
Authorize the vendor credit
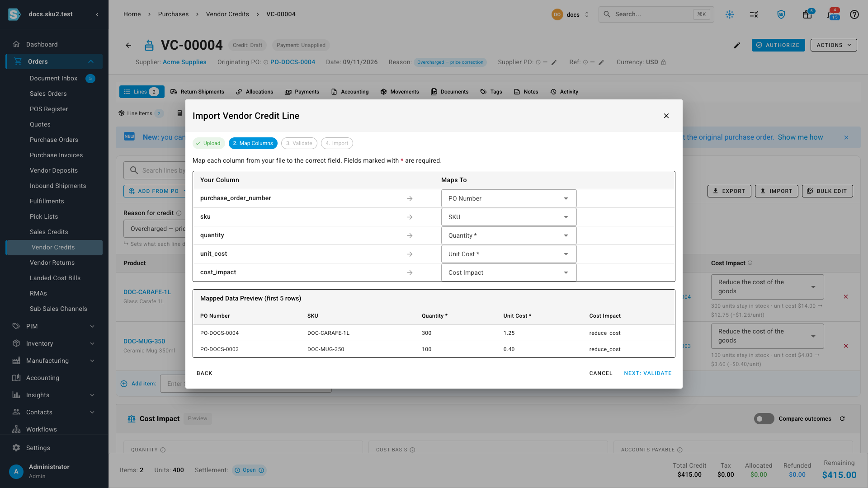778,45
